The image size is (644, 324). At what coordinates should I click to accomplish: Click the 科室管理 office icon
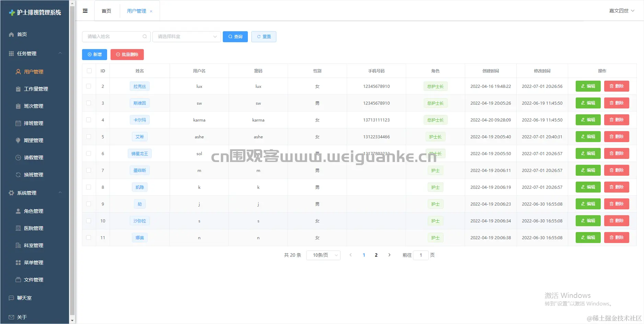coord(18,245)
